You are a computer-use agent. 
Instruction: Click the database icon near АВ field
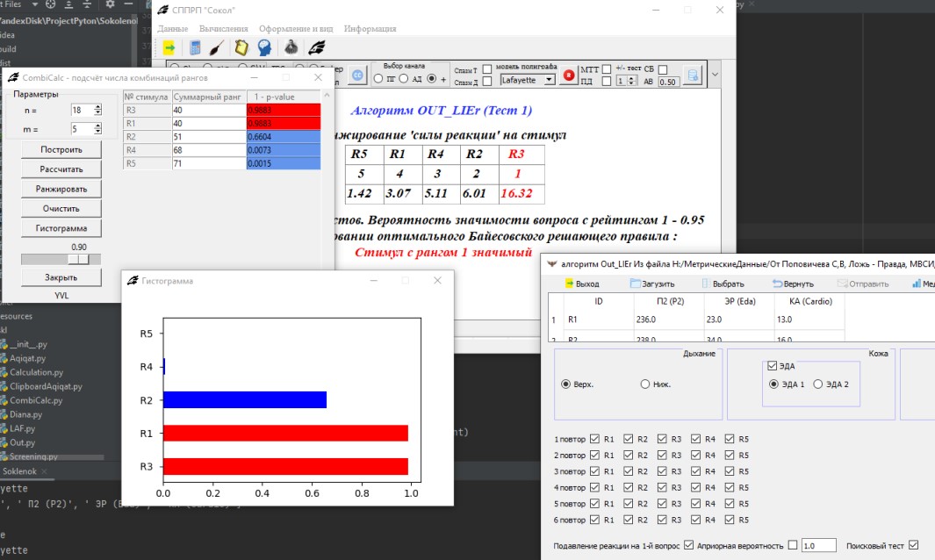[x=693, y=75]
